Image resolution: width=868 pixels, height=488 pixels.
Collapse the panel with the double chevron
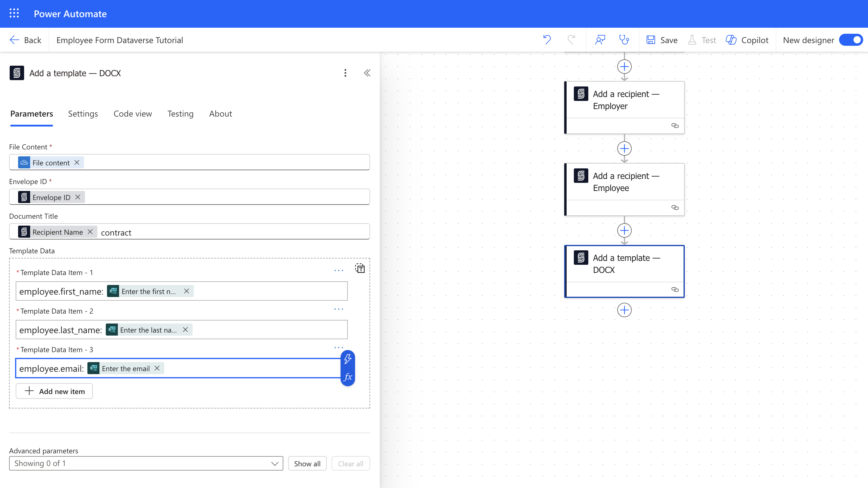(x=367, y=73)
